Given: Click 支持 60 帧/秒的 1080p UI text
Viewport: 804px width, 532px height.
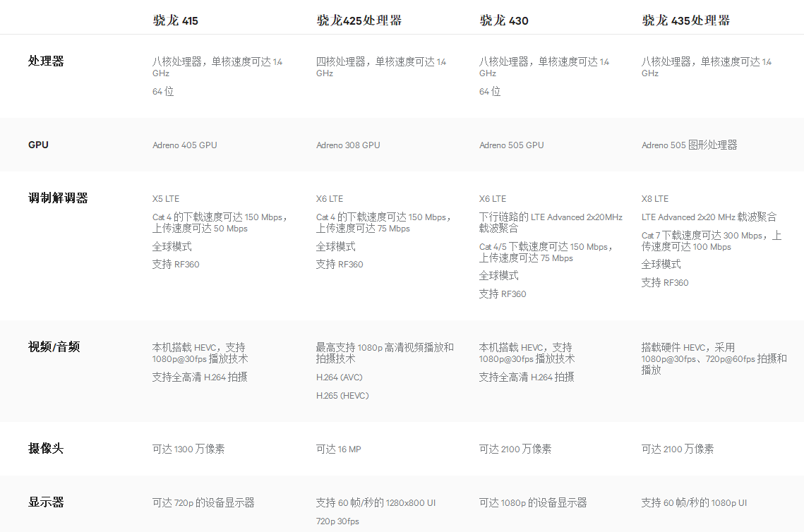Looking at the screenshot, I should coord(695,503).
